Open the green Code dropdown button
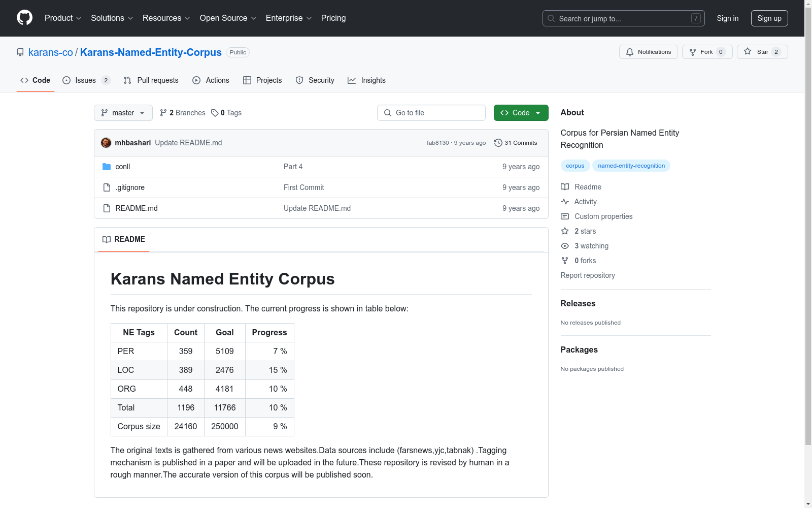The height and width of the screenshot is (508, 812). click(521, 113)
